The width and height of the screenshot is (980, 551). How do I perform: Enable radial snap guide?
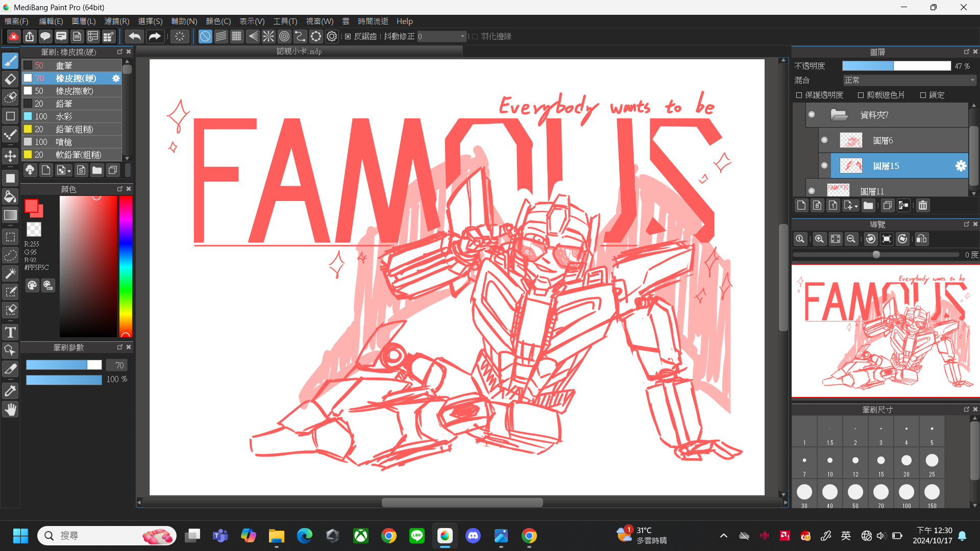point(268,36)
